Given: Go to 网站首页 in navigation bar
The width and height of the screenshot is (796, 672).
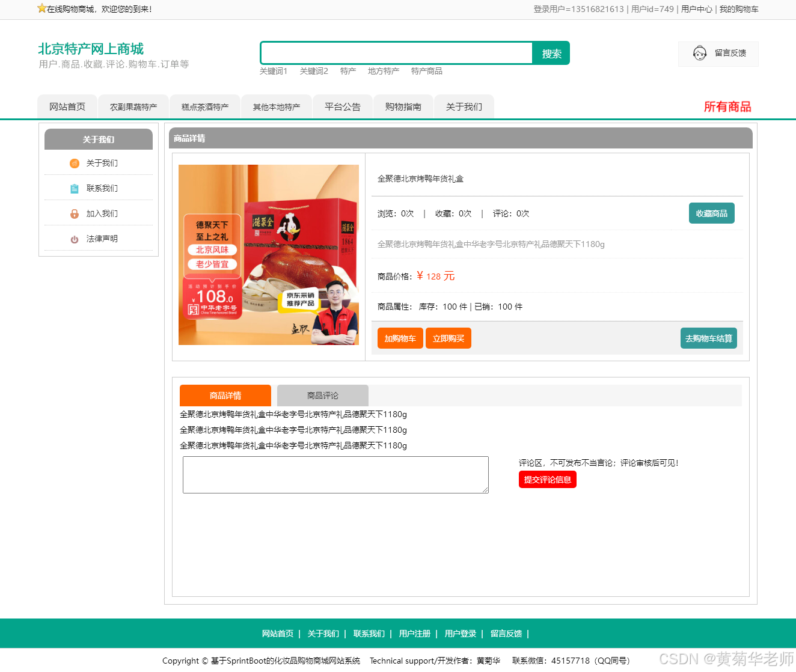Looking at the screenshot, I should pyautogui.click(x=67, y=106).
